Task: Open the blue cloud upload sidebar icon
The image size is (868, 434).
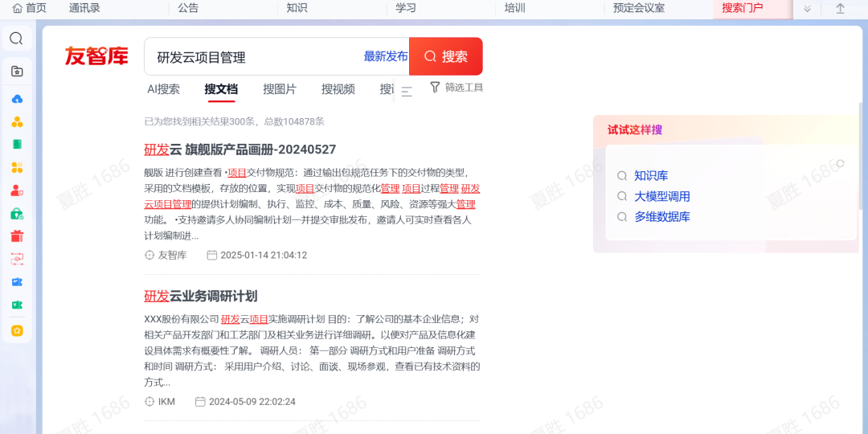Action: tap(17, 99)
